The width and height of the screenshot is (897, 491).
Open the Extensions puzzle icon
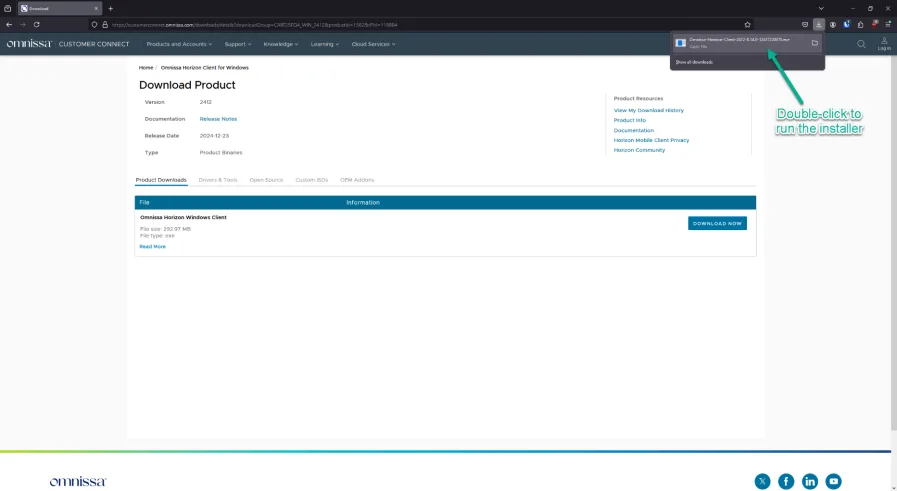pos(860,25)
